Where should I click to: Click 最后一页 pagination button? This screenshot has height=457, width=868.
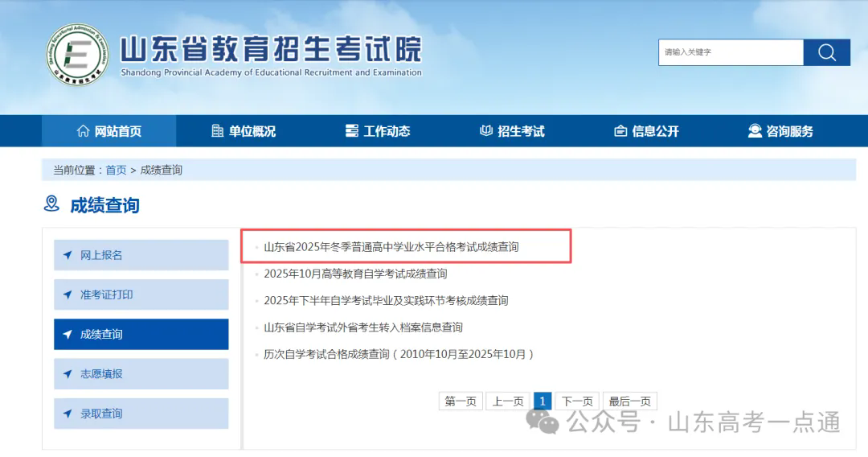point(629,401)
